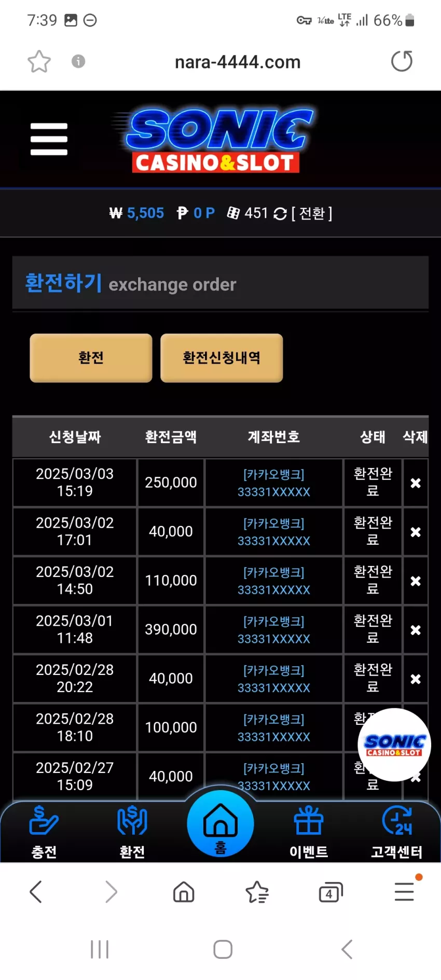Open 충전 deposit icon in bottom bar
441x980 pixels.
coord(44,831)
